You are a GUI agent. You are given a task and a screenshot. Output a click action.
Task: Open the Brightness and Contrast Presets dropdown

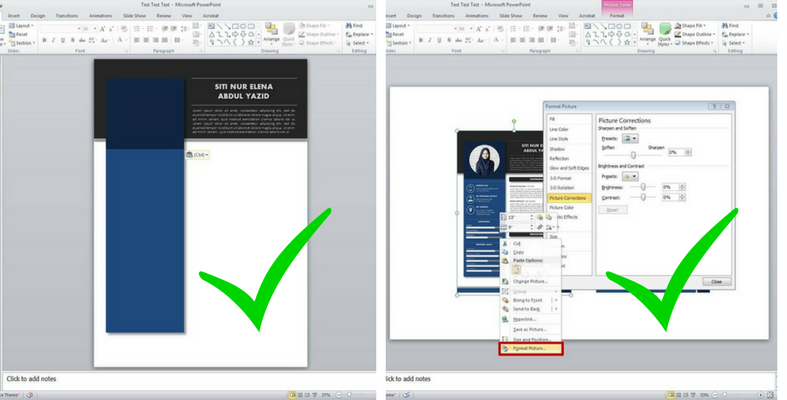tap(630, 177)
